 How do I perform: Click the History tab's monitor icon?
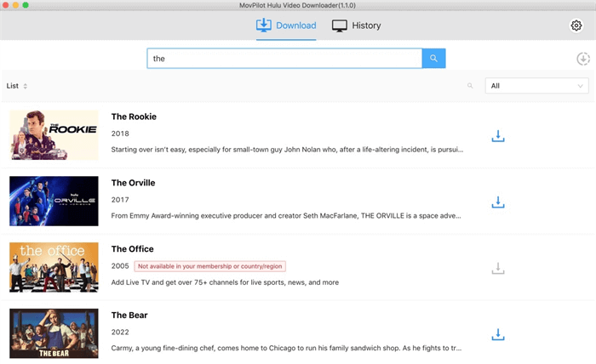(x=340, y=26)
